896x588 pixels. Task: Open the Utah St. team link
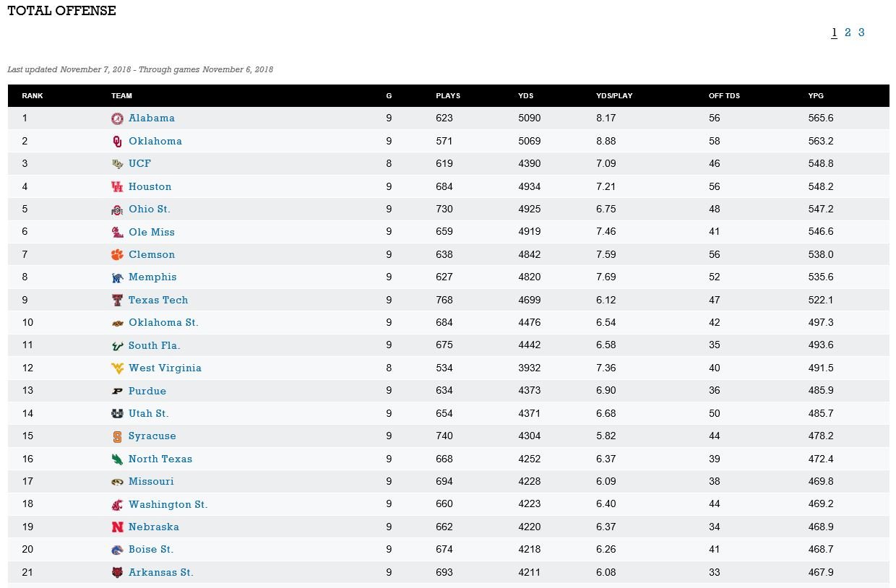click(149, 414)
